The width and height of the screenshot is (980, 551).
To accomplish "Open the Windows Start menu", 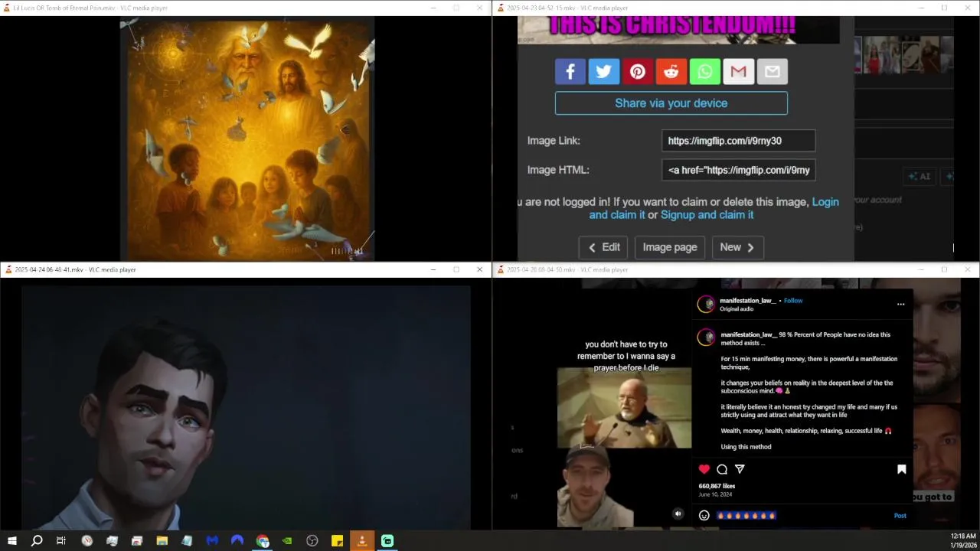I will [12, 541].
